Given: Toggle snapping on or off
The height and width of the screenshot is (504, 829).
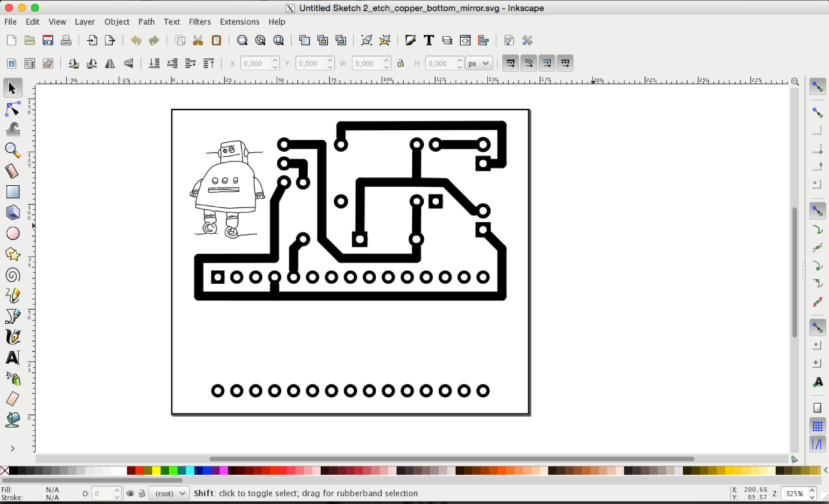Looking at the screenshot, I should pyautogui.click(x=817, y=86).
